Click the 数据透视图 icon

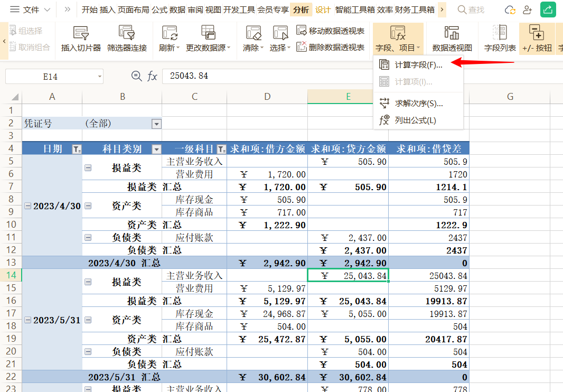(x=452, y=33)
